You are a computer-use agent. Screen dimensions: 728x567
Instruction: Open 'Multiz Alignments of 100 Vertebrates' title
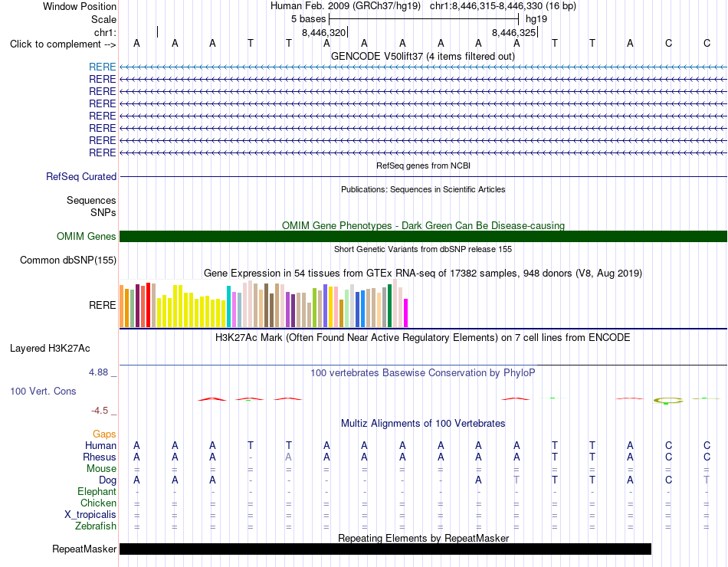423,424
